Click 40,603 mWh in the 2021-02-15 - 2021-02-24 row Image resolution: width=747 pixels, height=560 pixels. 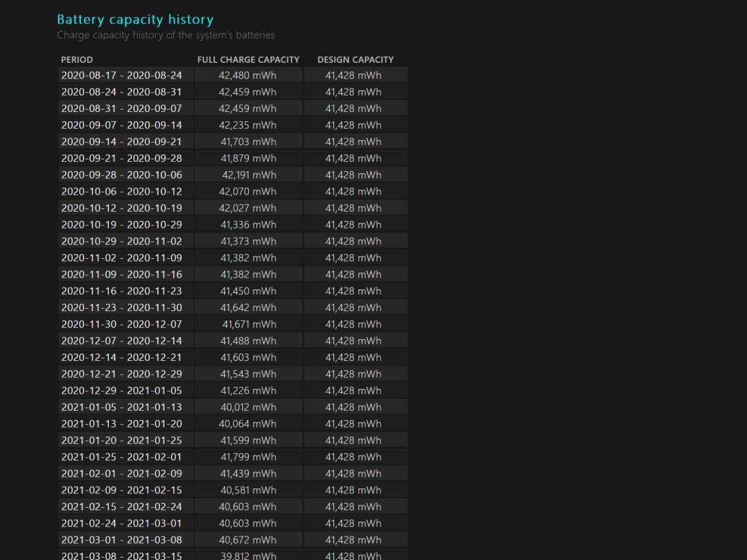pos(248,506)
